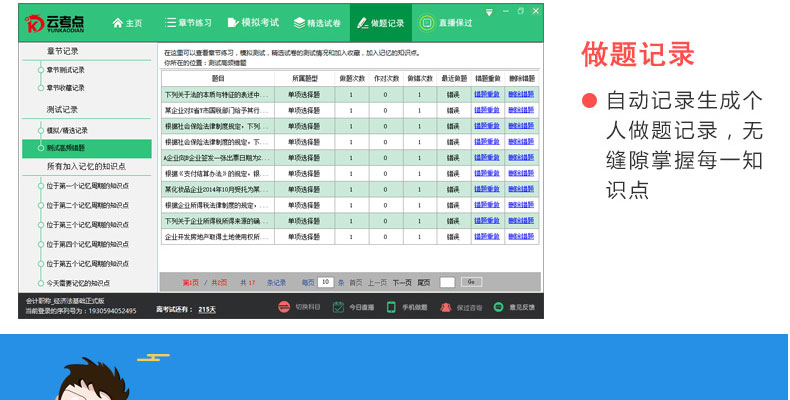Click the 手机做题 phone icon
The image size is (790, 400).
(x=392, y=307)
